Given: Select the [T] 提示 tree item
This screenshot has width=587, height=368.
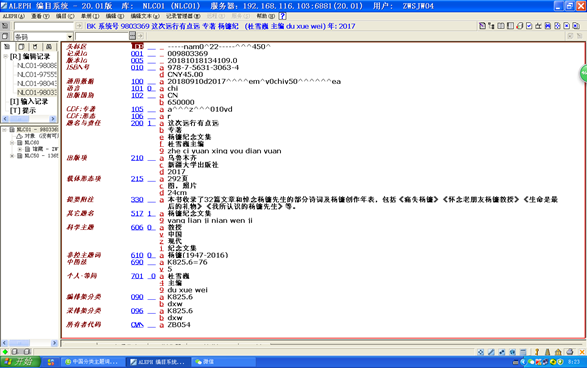Looking at the screenshot, I should pos(23,110).
